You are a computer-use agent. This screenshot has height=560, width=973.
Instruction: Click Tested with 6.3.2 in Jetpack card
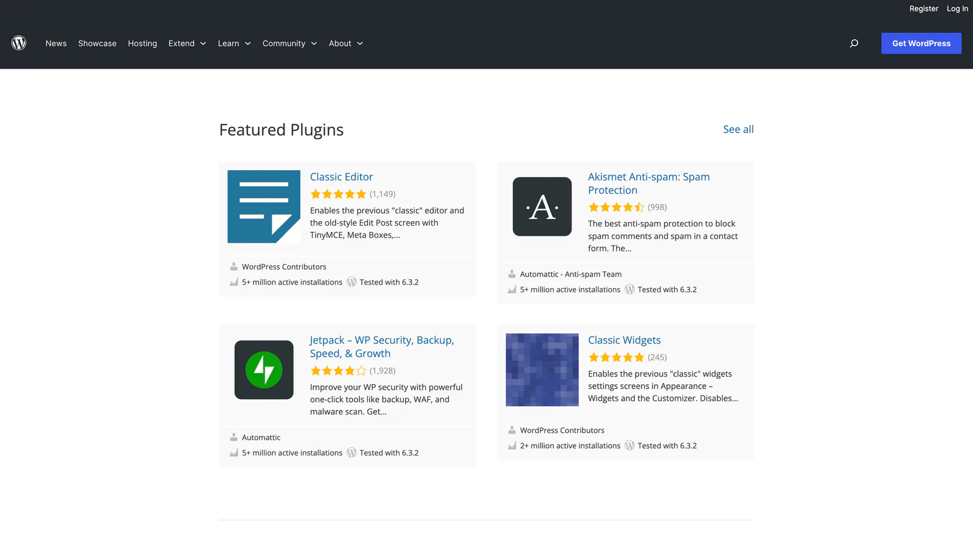pos(389,453)
